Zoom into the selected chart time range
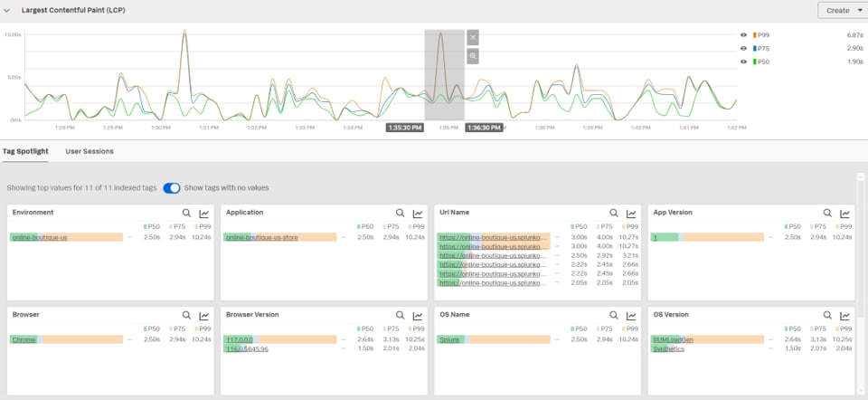The width and height of the screenshot is (868, 400). click(473, 56)
